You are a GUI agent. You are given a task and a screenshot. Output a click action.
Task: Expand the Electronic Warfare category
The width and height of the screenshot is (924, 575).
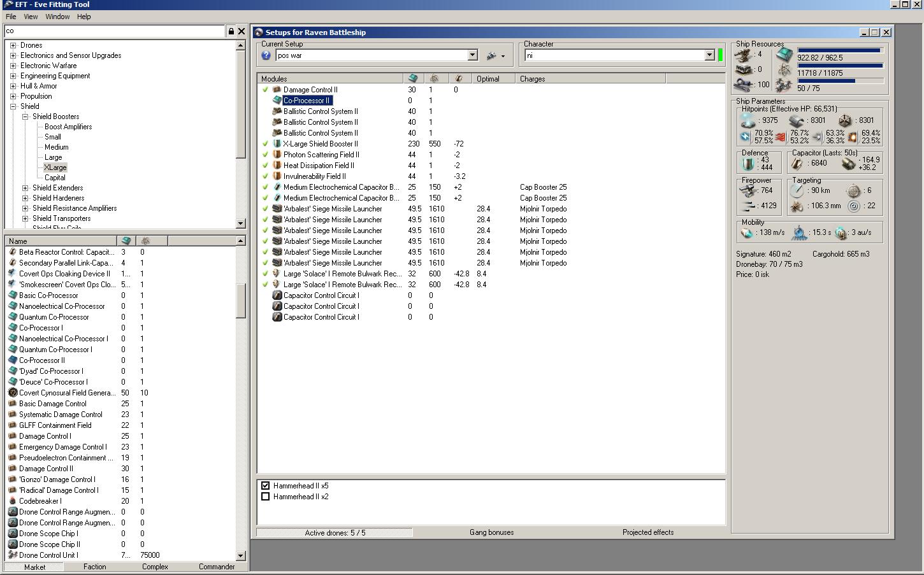click(13, 66)
